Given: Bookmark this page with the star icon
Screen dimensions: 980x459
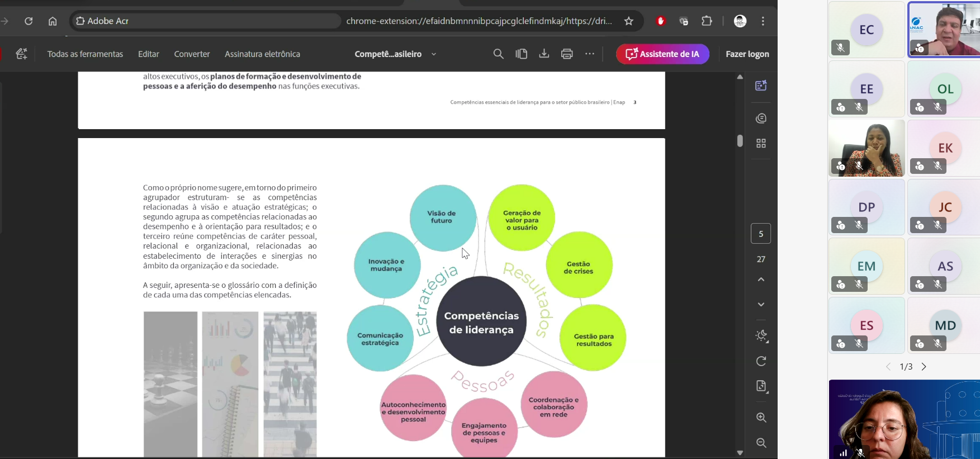Looking at the screenshot, I should [x=629, y=21].
